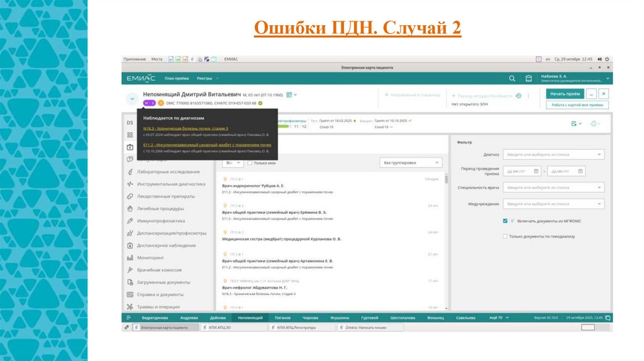Open the E11.2 сахарный диабет diagnosis link
Viewport: 644px width, 361px height.
[x=207, y=145]
